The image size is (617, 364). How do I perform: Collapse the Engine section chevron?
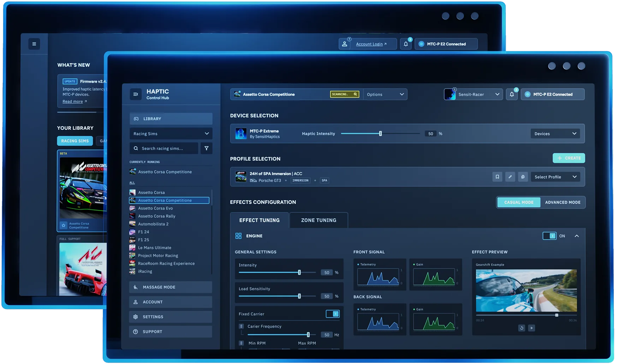(577, 236)
